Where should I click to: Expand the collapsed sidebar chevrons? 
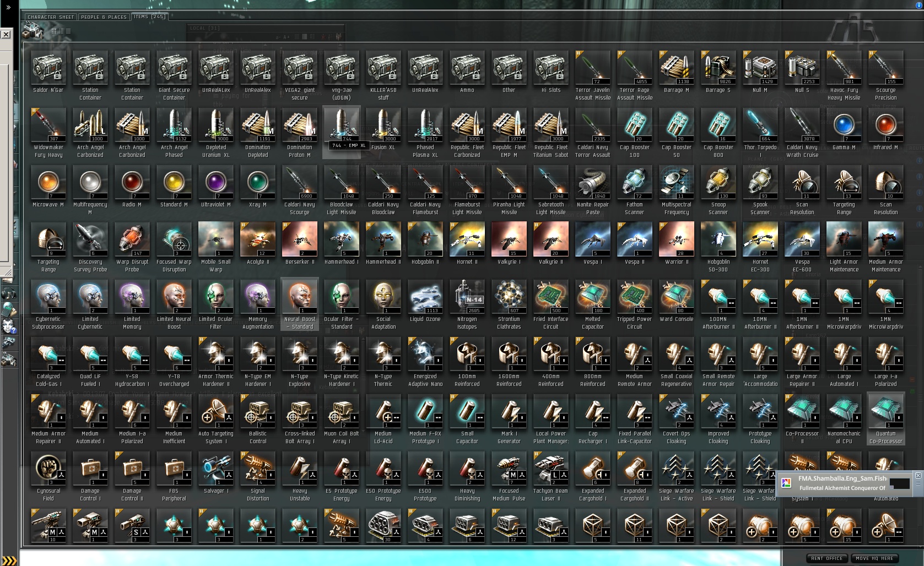pos(8,8)
